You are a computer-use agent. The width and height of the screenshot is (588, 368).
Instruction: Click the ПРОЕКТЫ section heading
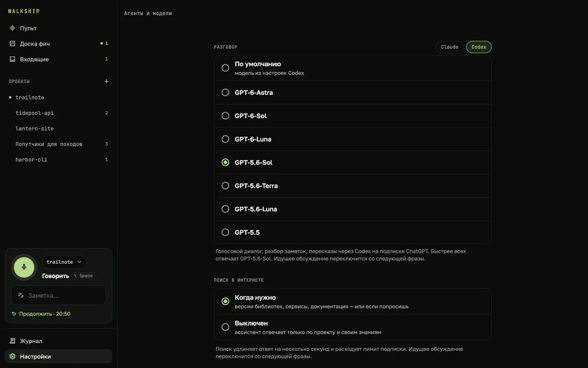click(19, 81)
